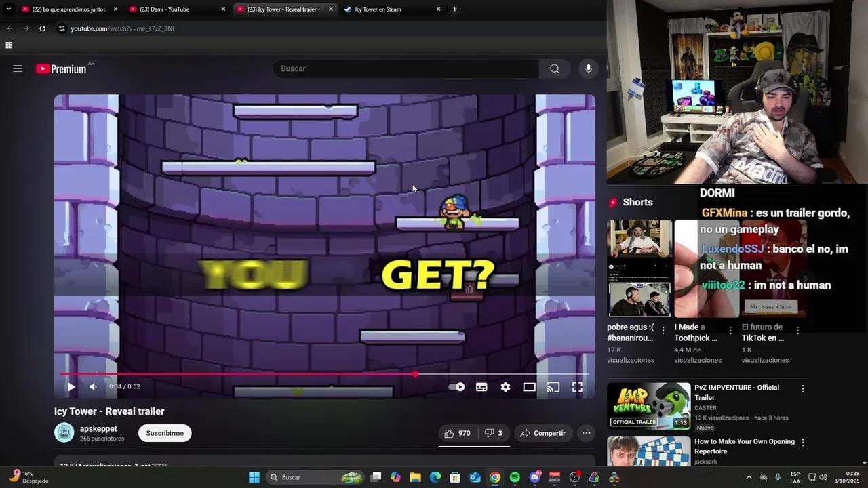This screenshot has width=868, height=488.
Task: Open Spotify from taskbar
Action: 515,477
